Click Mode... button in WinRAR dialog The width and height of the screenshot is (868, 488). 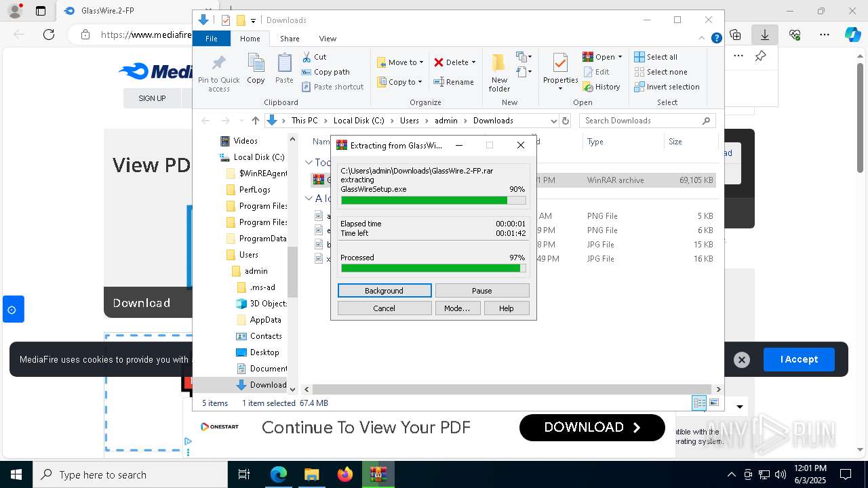tap(457, 308)
